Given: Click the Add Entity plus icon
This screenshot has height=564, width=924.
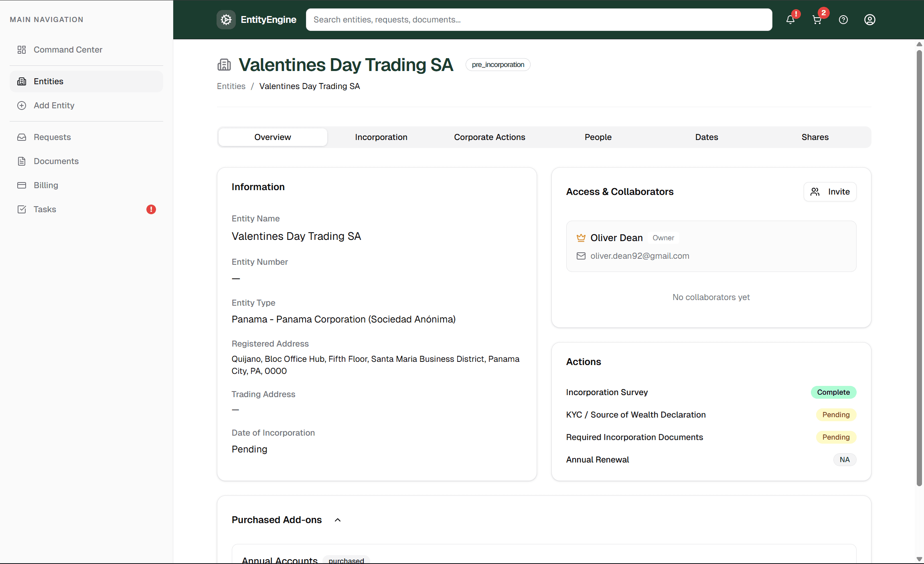Looking at the screenshot, I should [x=22, y=105].
